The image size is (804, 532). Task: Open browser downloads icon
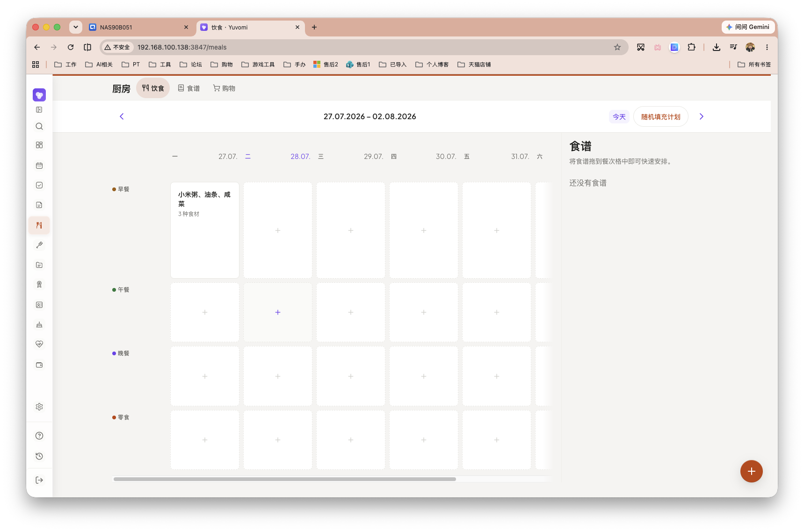[716, 47]
